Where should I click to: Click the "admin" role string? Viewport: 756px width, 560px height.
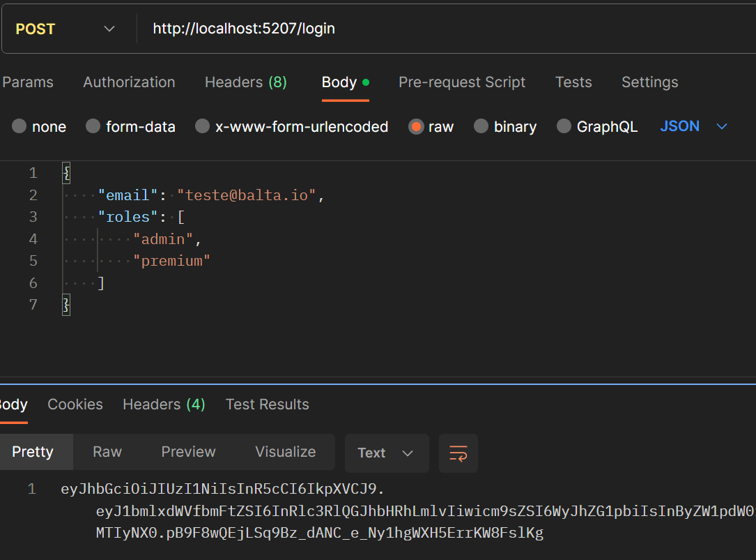tap(163, 239)
